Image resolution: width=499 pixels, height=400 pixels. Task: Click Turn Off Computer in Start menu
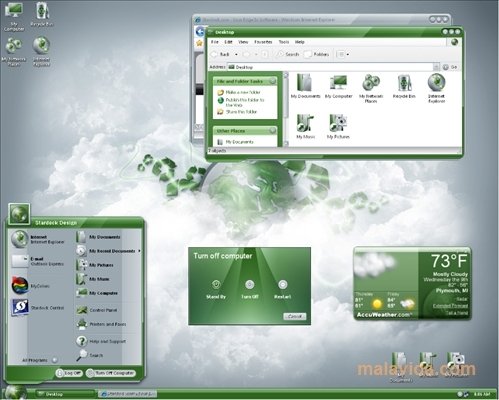(x=111, y=373)
